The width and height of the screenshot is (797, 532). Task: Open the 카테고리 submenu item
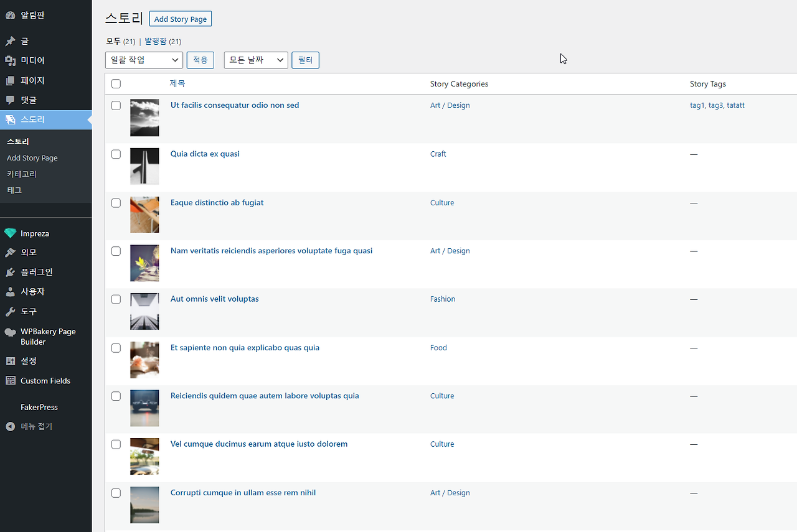click(23, 174)
